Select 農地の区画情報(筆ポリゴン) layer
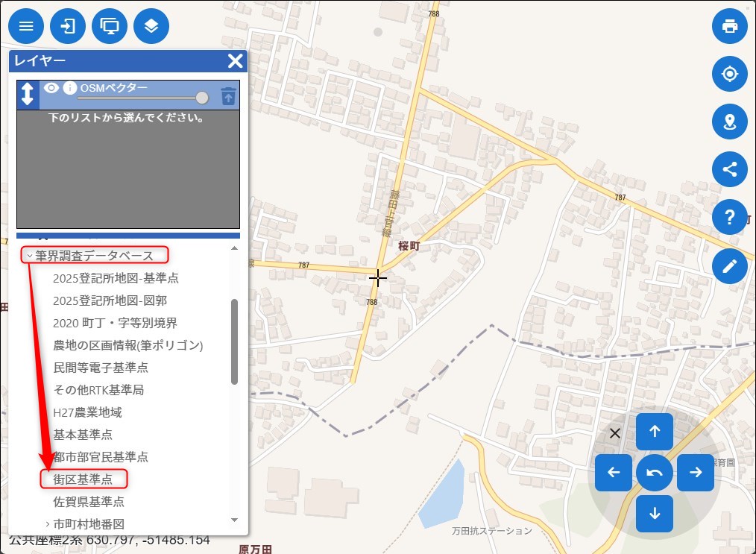The height and width of the screenshot is (554, 756). coord(128,345)
